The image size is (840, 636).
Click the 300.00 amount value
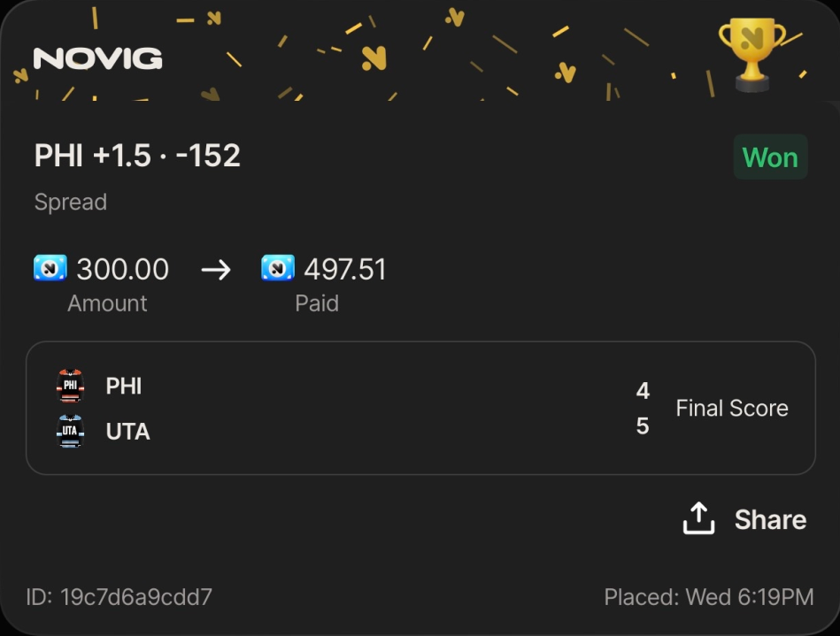click(122, 269)
